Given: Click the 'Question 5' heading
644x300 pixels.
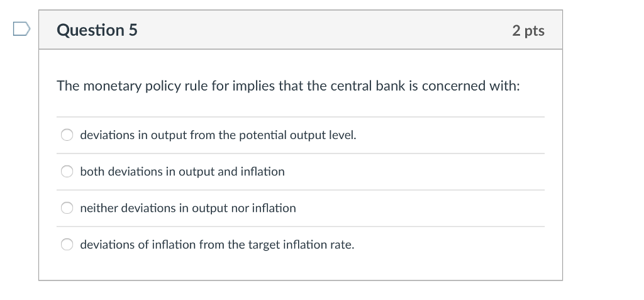Looking at the screenshot, I should pos(97,30).
